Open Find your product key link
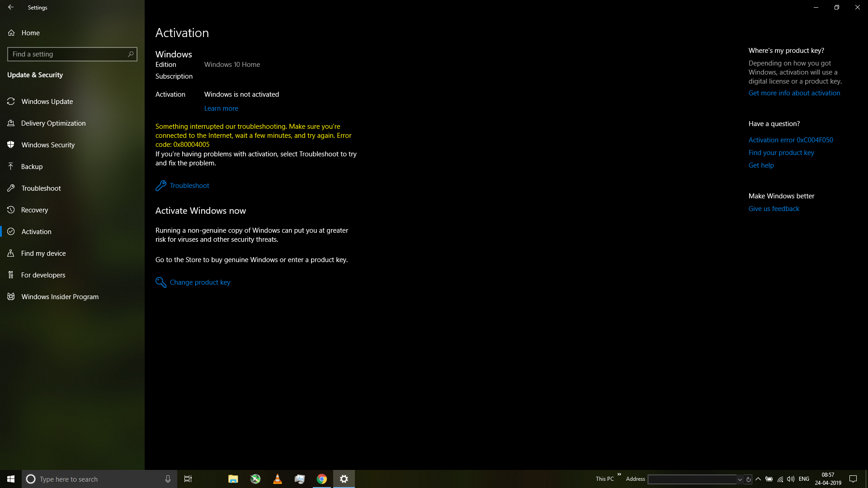The image size is (868, 488). pyautogui.click(x=781, y=153)
